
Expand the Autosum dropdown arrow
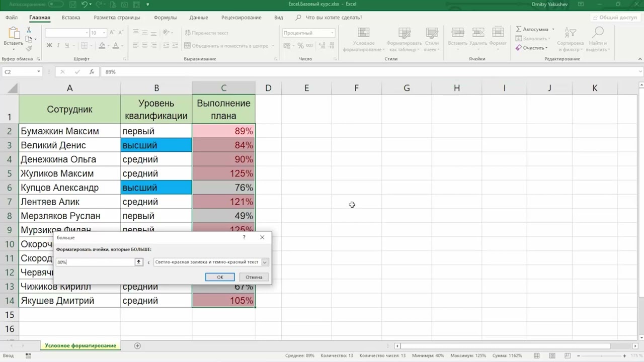coord(553,29)
